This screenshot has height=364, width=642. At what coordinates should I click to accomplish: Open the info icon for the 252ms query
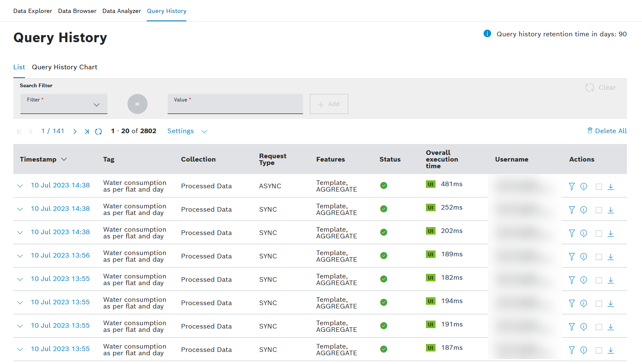(584, 210)
